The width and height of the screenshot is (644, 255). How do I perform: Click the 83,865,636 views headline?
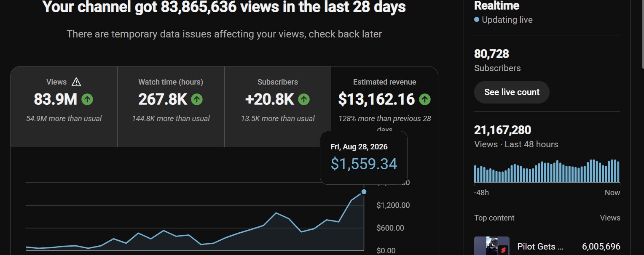(224, 7)
